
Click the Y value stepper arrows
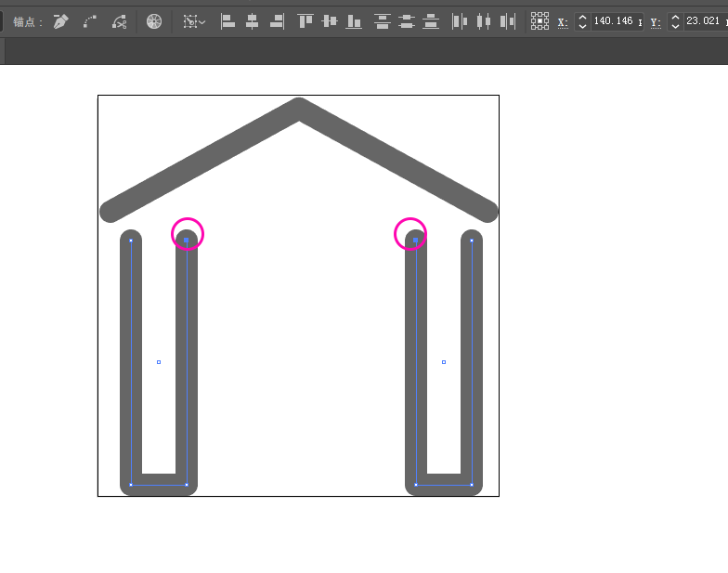676,21
